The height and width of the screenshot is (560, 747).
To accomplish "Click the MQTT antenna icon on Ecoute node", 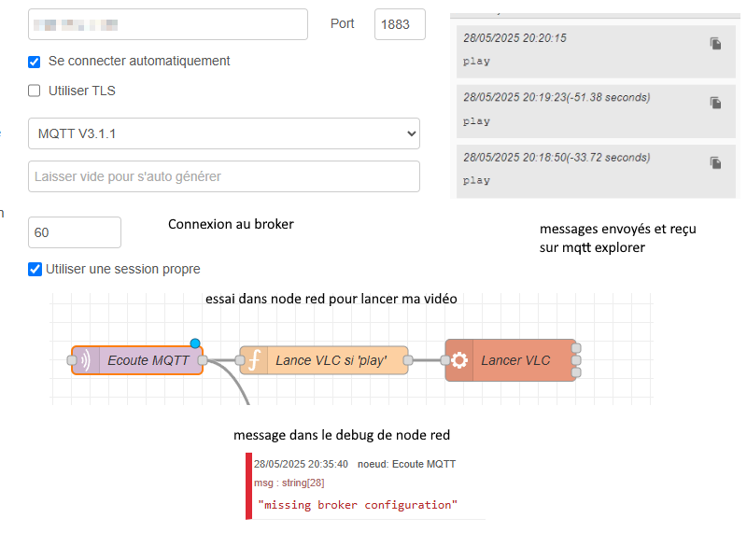I will 85,360.
